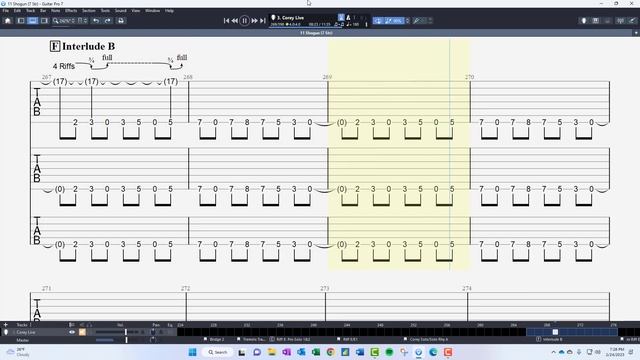
Task: Click bar 268 in the score
Action: (258, 102)
